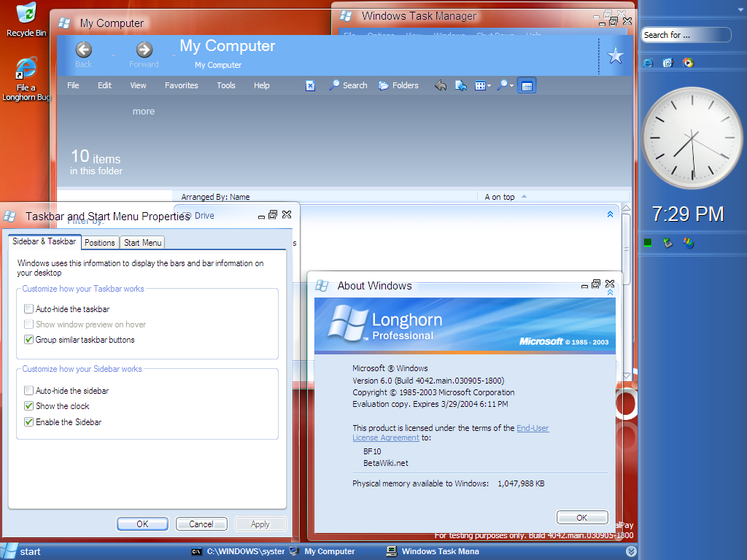Click the more link in My Computer
Screen dimensions: 747x560
pyautogui.click(x=144, y=112)
